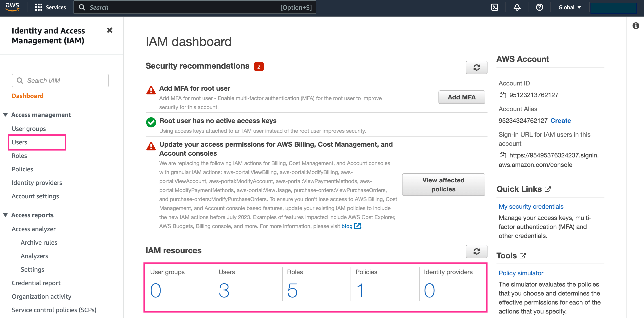Click the Quick Links external icon
The image size is (644, 318).
coord(548,189)
